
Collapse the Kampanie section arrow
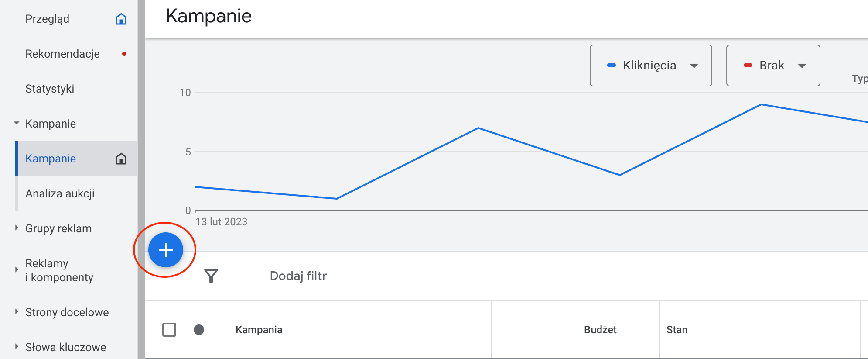pyautogui.click(x=17, y=123)
